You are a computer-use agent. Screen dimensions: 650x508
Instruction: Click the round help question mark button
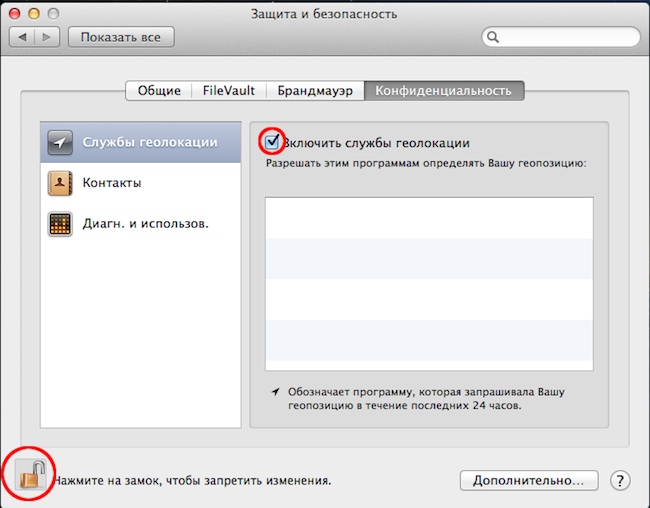click(x=620, y=480)
